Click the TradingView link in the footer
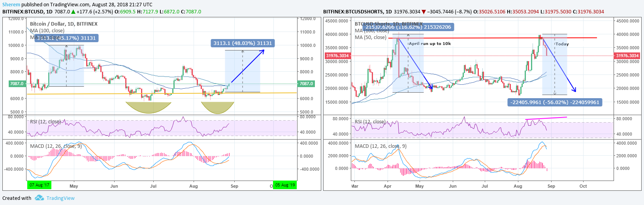 click(60, 198)
